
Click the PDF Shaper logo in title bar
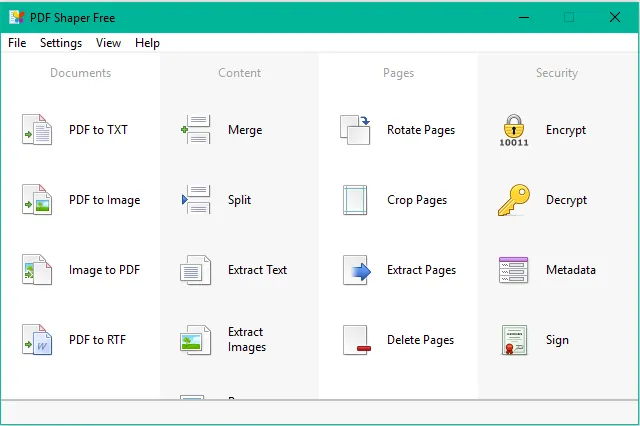tap(17, 17)
